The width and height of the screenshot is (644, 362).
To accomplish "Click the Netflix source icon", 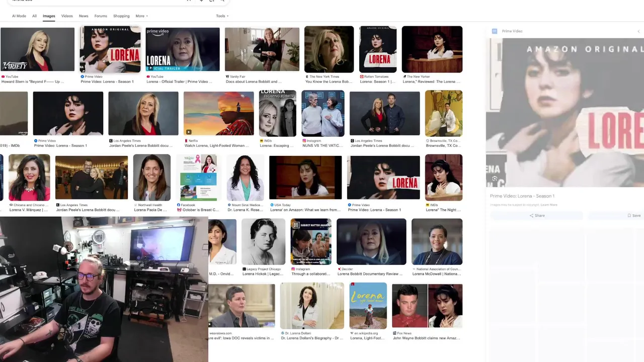I will tap(186, 141).
